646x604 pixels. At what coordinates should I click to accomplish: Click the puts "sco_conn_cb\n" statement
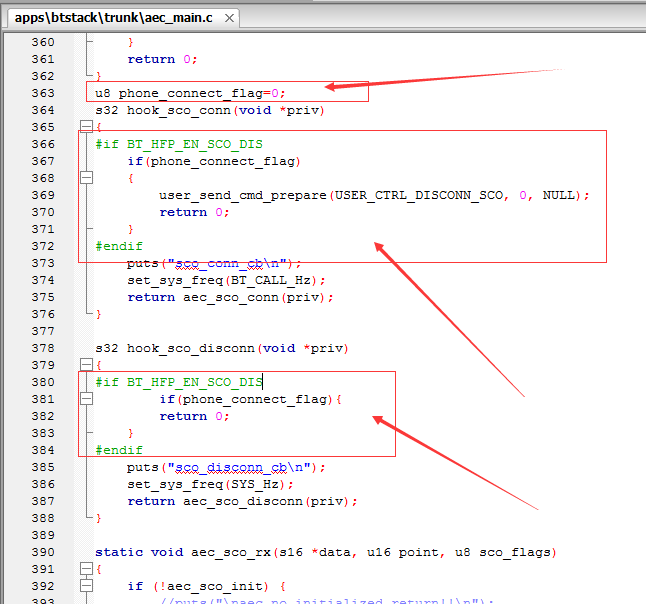tap(214, 263)
